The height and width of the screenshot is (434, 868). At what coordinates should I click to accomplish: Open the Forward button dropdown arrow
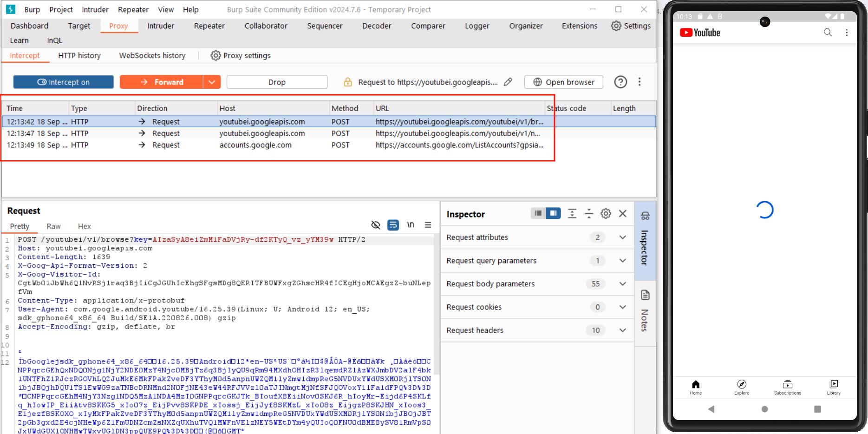tap(212, 82)
